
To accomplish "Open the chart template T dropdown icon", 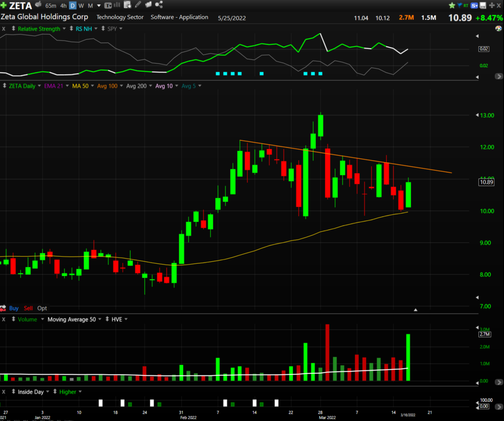I will click(108, 5).
